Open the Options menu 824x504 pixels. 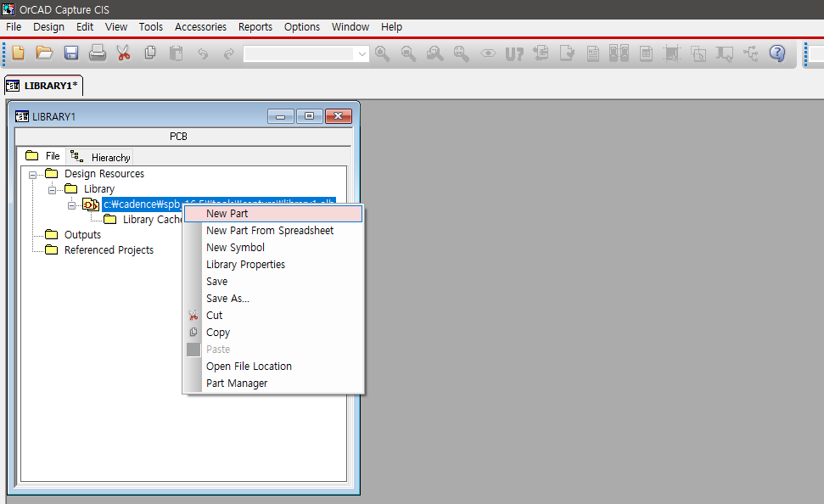[x=302, y=27]
